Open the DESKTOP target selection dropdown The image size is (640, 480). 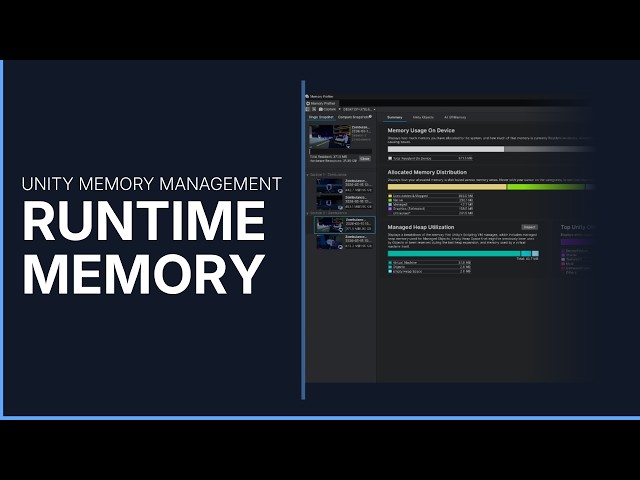click(x=359, y=109)
